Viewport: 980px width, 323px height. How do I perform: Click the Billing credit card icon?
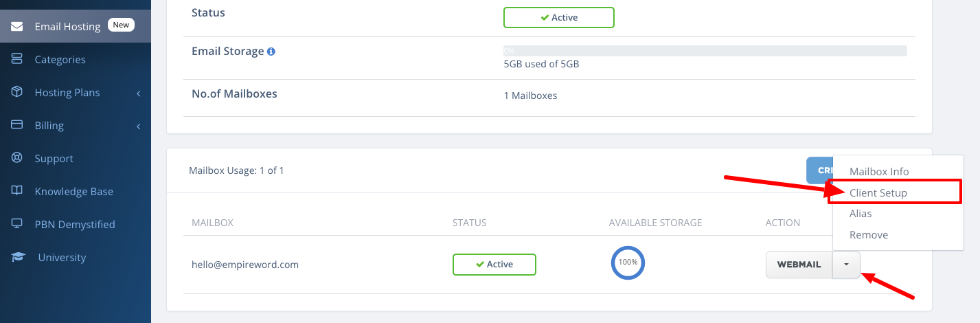pos(18,125)
